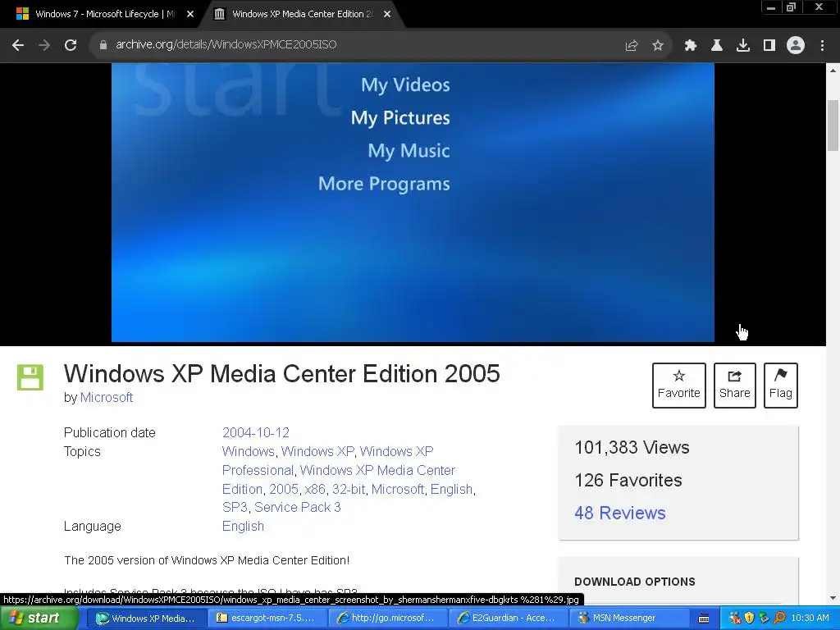This screenshot has height=630, width=840.
Task: Click the Share button
Action: (x=734, y=386)
